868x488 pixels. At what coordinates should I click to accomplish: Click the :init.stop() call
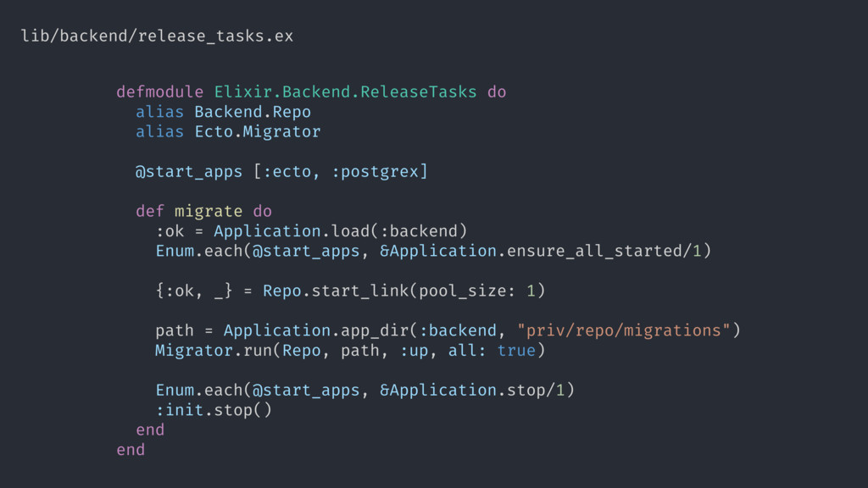214,411
